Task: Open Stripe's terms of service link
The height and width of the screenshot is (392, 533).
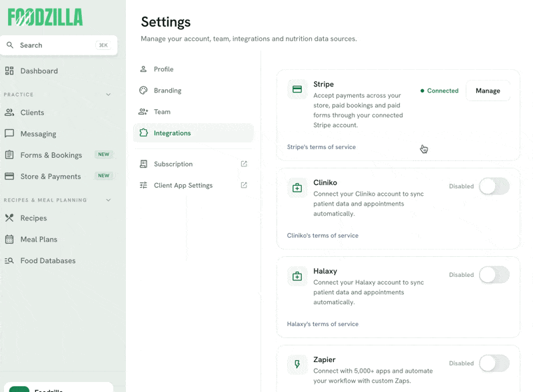Action: (321, 147)
